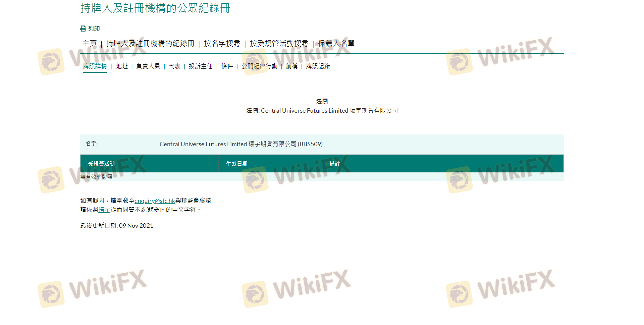Screen dimensions: 644x325
Task: Open the 指示 instructions link
Action: [104, 210]
